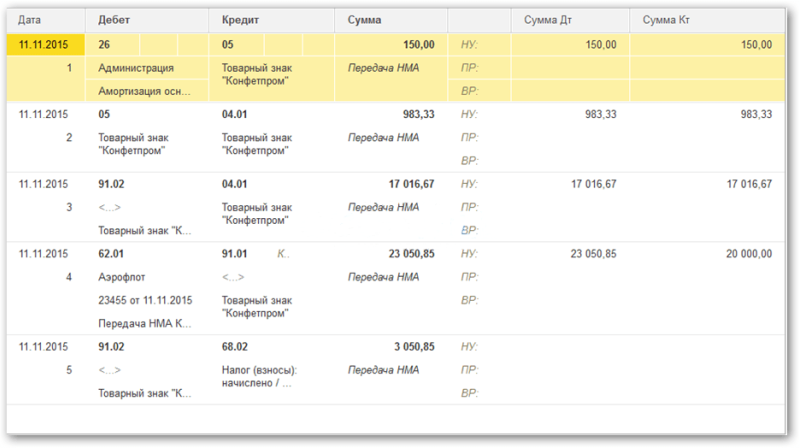Image resolution: width=800 pixels, height=448 pixels.
Task: Click the 3 050,85 amount in entry 5
Action: click(414, 347)
